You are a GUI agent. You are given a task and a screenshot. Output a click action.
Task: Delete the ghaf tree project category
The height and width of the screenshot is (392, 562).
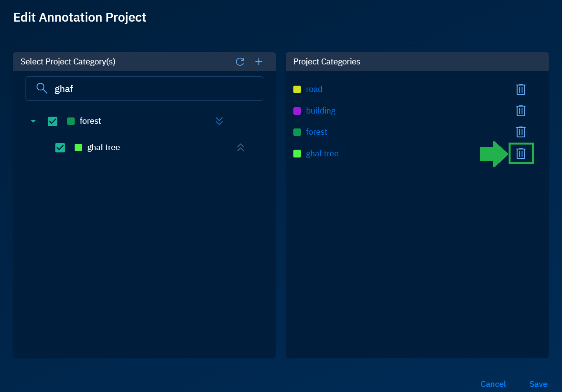(520, 154)
